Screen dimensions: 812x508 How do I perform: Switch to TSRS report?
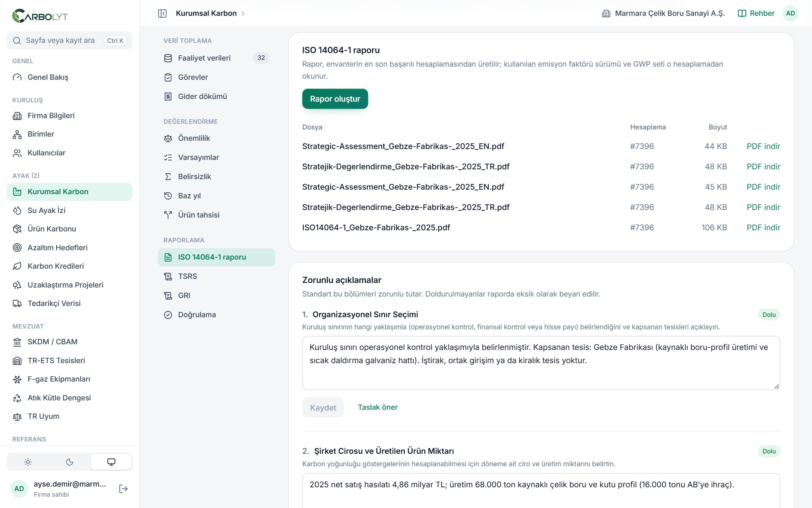217,276
